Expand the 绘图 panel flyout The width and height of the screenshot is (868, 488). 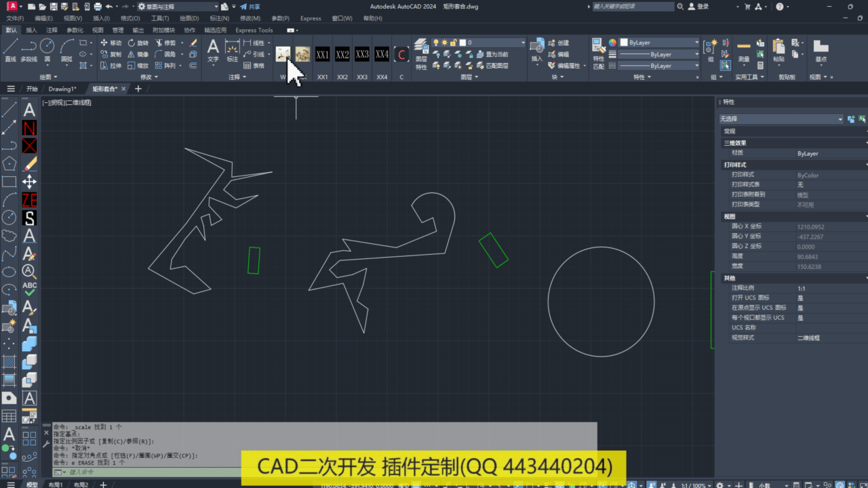click(x=50, y=77)
